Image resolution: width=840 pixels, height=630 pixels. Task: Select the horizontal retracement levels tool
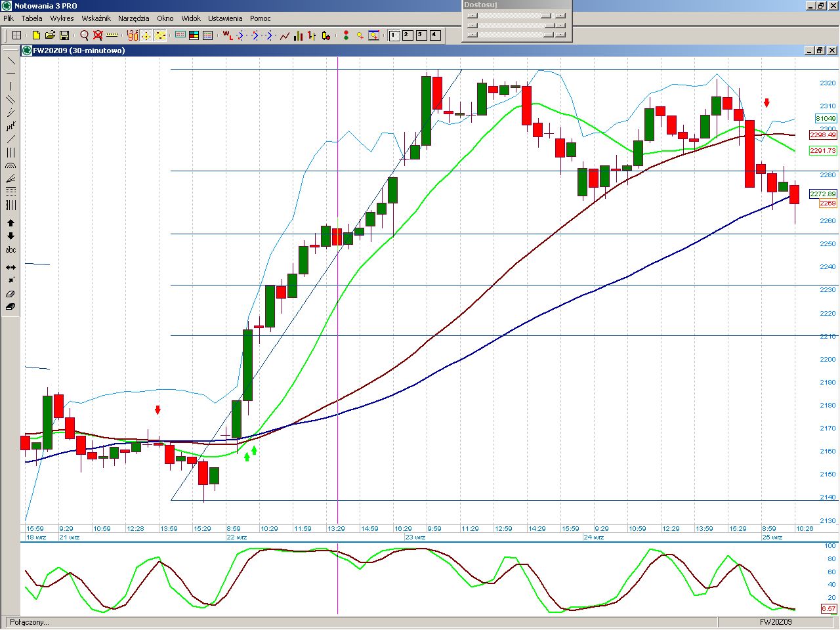coord(10,192)
